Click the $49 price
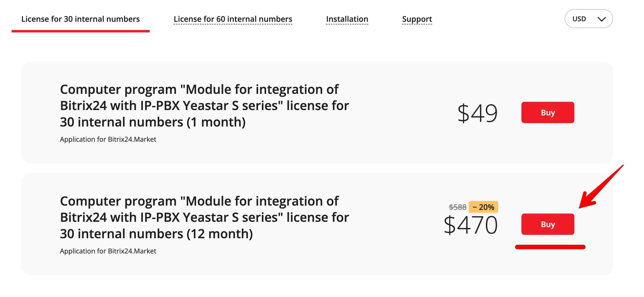 [477, 113]
